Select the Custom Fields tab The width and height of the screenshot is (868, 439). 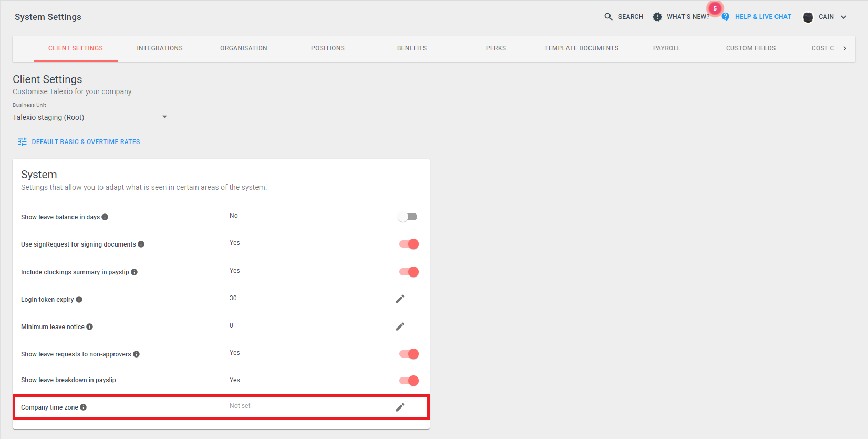pyautogui.click(x=751, y=48)
